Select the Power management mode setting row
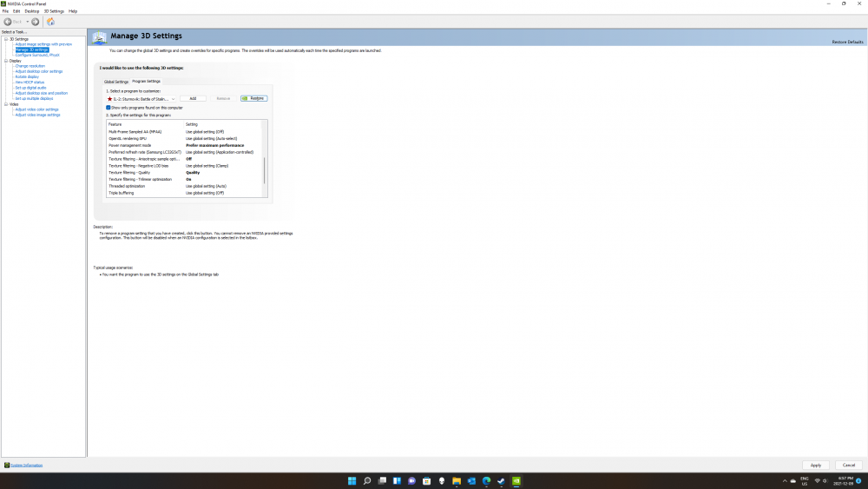The image size is (868, 489). [x=183, y=145]
